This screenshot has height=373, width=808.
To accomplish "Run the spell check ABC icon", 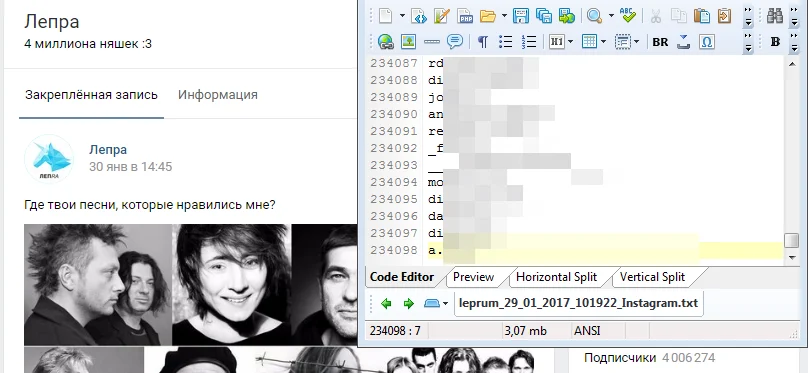I will coord(627,15).
